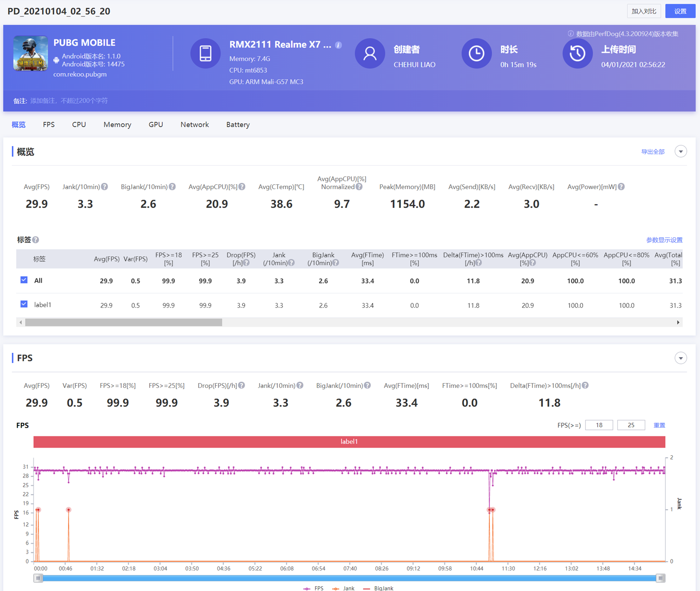Click the right handle of the timeline range slider
700x591 pixels.
click(660, 578)
